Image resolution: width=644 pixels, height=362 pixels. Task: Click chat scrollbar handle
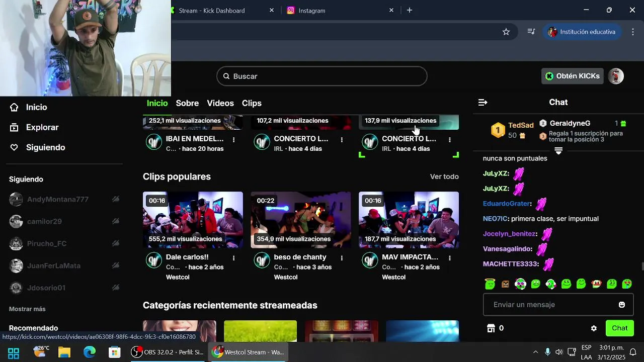(x=642, y=266)
